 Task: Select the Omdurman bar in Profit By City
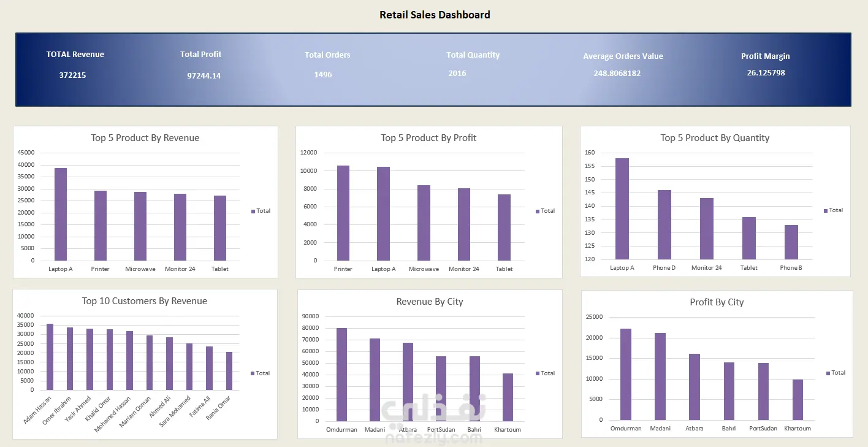pyautogui.click(x=626, y=374)
